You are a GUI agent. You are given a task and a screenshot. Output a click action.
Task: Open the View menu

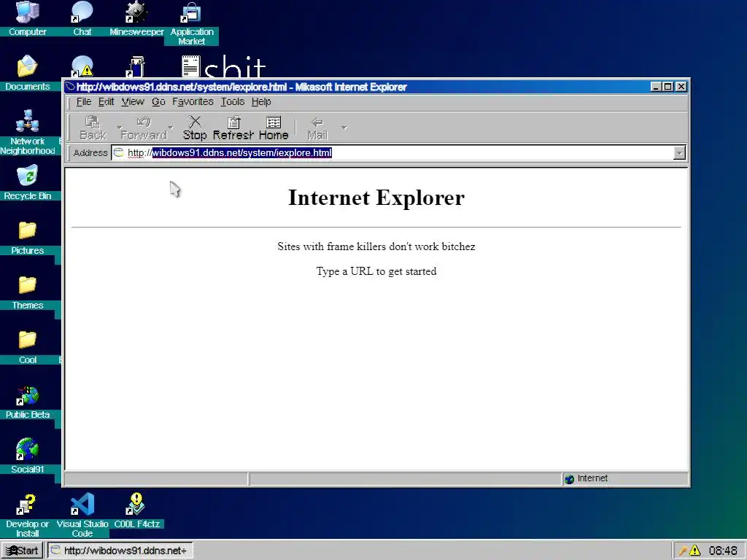(133, 102)
